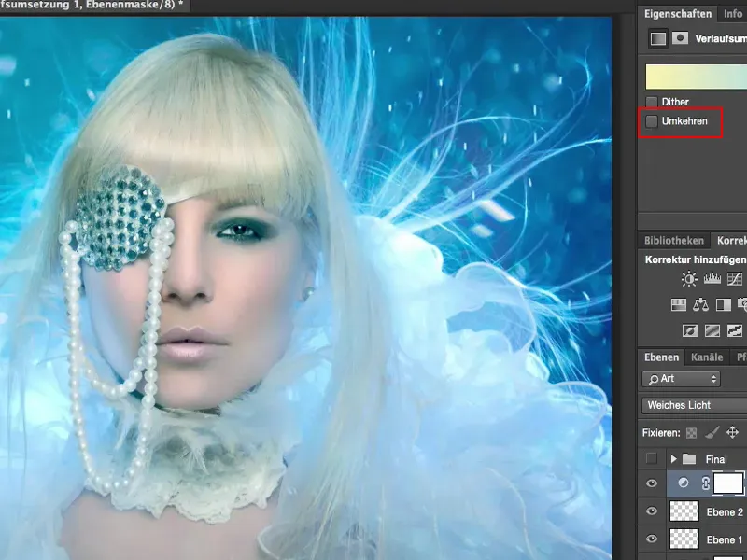Add a Brightness/Contrast adjustment (sun icon)
Viewport: 747px width, 560px height.
click(x=689, y=279)
